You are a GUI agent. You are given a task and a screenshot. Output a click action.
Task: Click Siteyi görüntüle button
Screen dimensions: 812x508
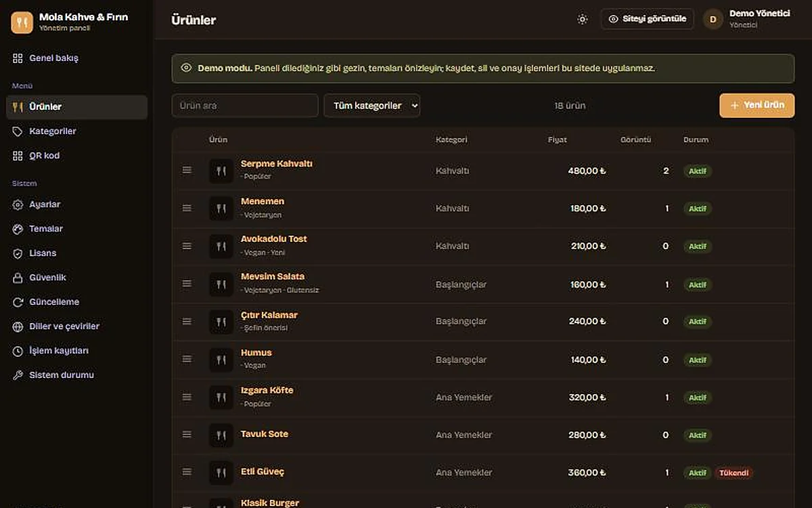click(x=648, y=19)
